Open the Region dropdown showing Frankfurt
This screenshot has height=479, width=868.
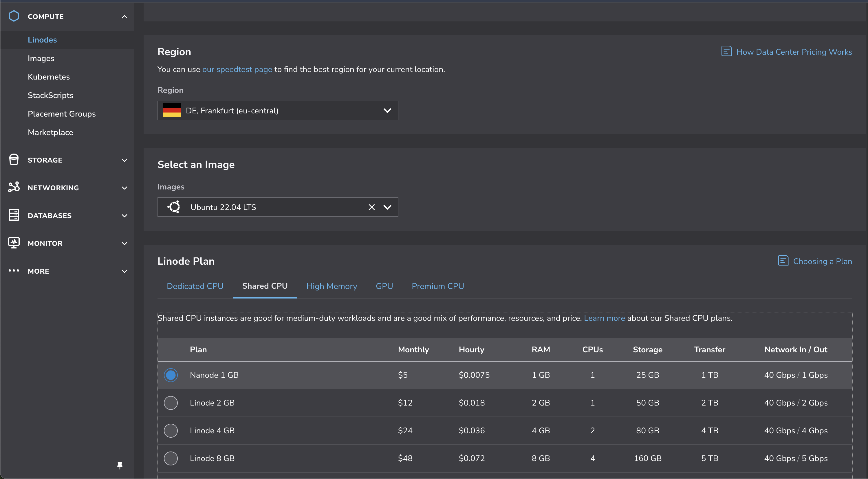click(x=277, y=110)
